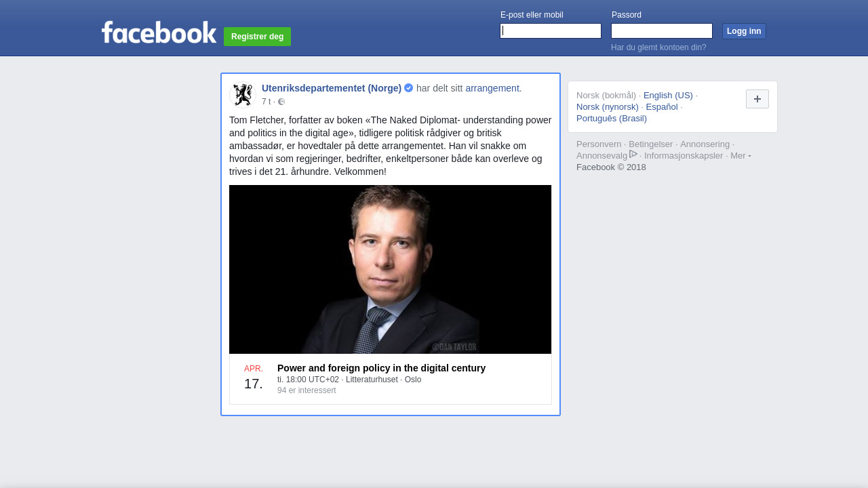
Task: Click the plus button for more languages
Action: [x=757, y=99]
